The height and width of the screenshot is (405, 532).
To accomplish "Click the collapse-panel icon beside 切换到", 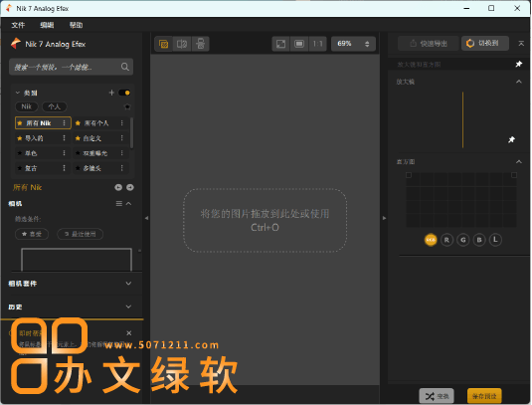I will (521, 44).
